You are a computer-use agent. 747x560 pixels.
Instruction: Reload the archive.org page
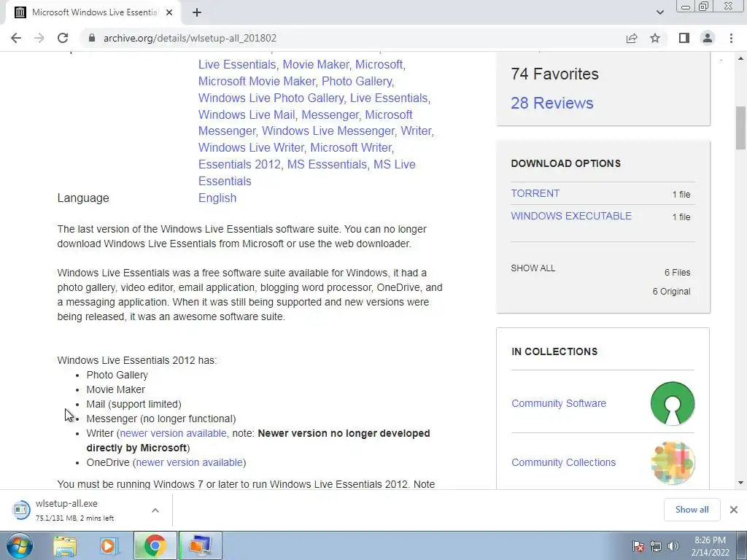[x=63, y=38]
